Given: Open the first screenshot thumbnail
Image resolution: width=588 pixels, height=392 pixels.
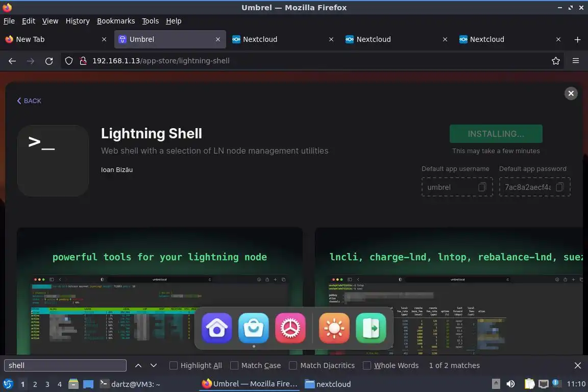Looking at the screenshot, I should click(160, 291).
